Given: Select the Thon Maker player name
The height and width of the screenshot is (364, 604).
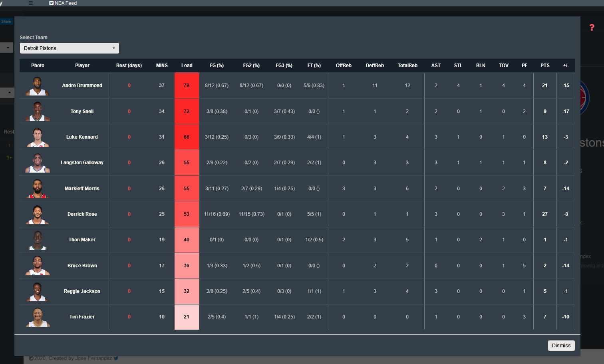Looking at the screenshot, I should point(82,240).
